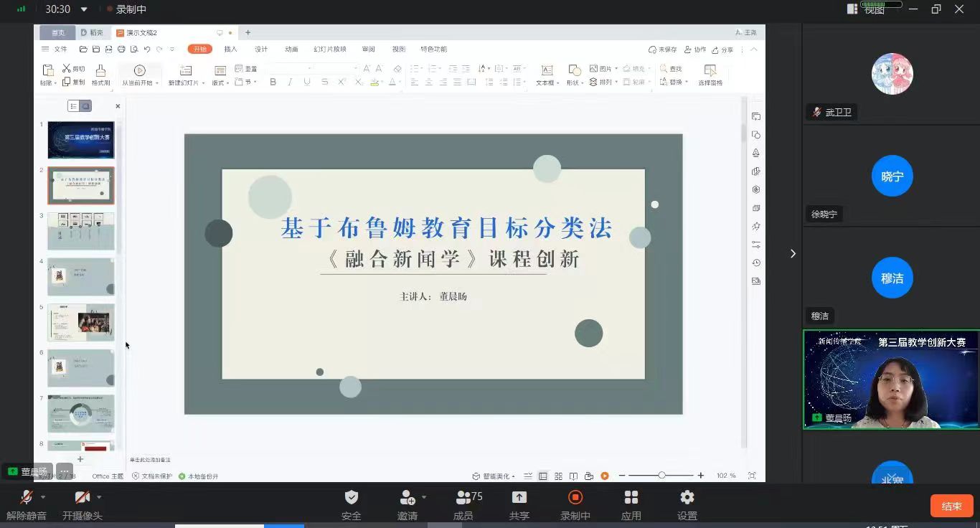980x528 pixels.
Task: Click the Undo arrow in quick toolbar
Action: point(147,49)
